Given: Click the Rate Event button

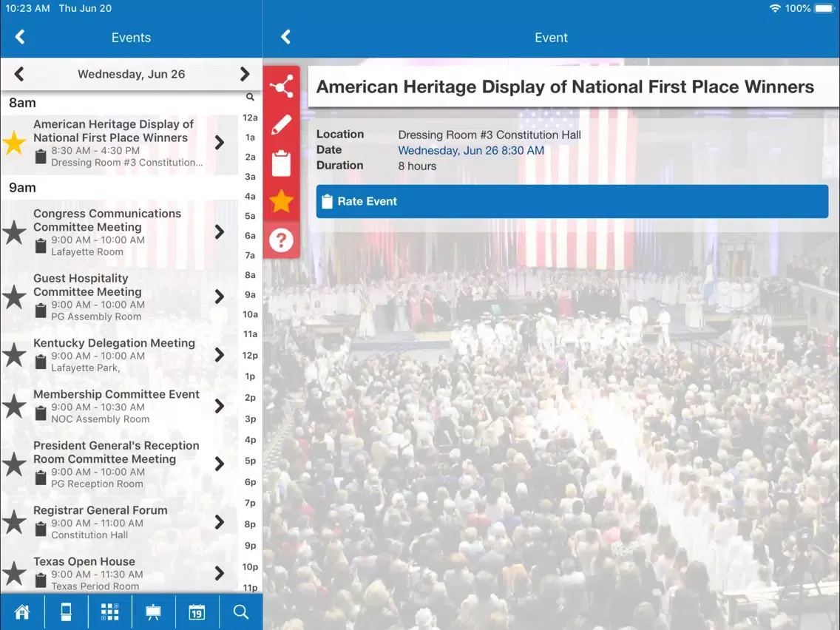Looking at the screenshot, I should tap(572, 201).
